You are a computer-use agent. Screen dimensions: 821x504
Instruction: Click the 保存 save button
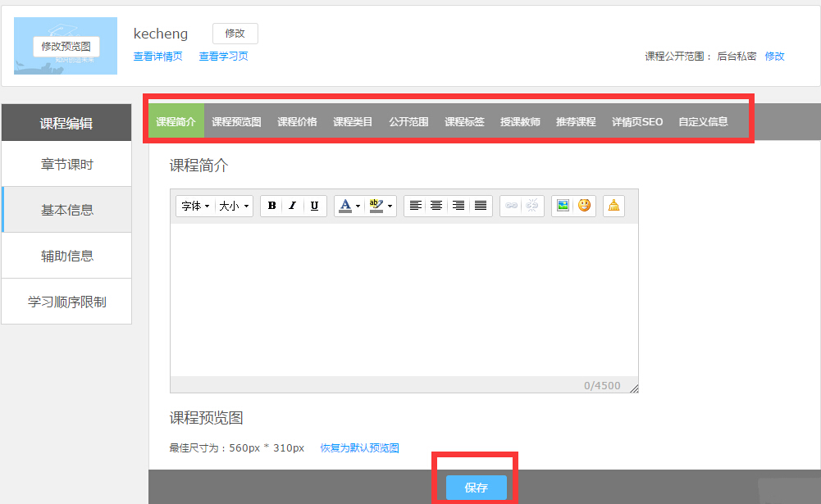(x=476, y=488)
